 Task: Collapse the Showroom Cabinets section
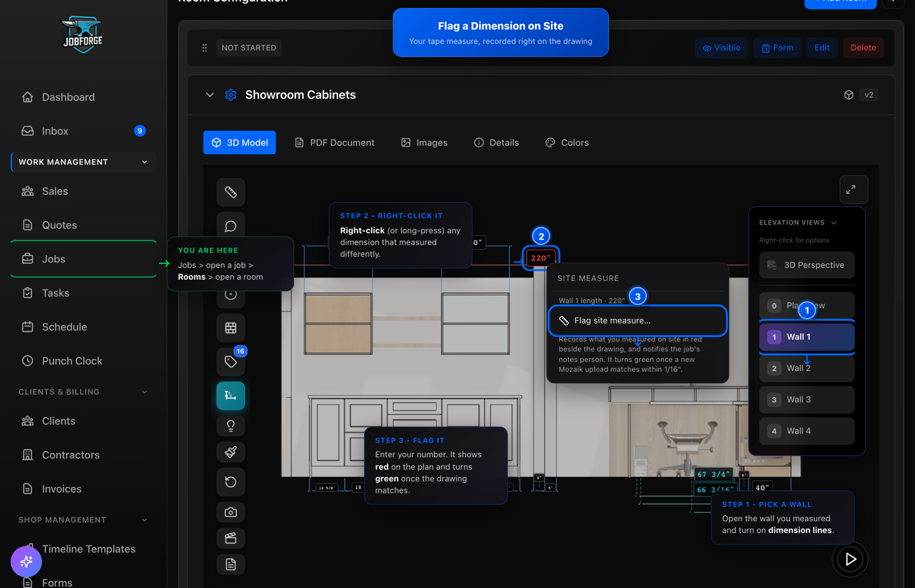[x=210, y=95]
